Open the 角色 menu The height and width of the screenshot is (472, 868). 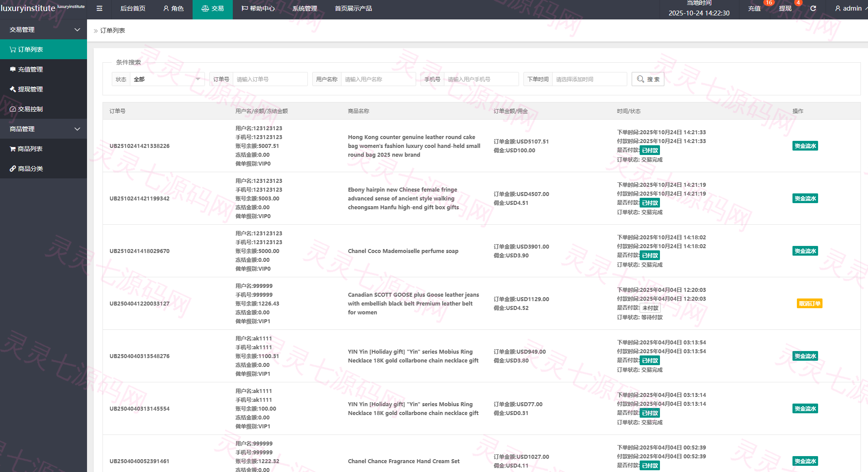173,8
